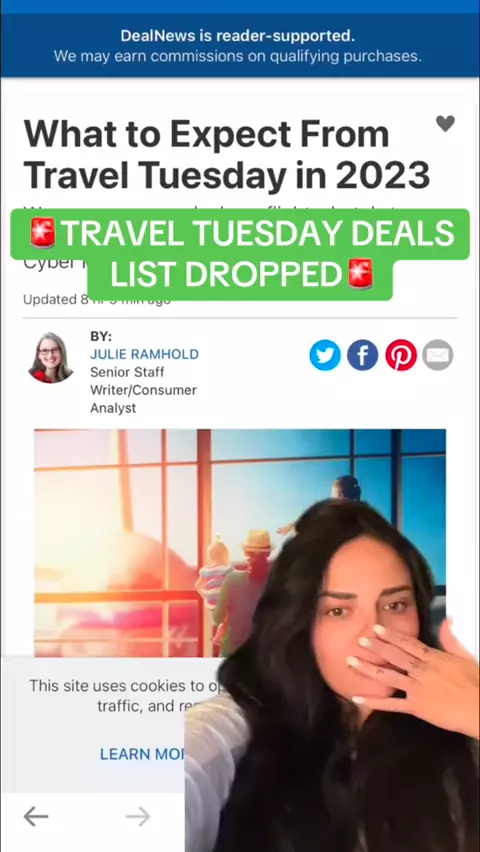Tap the browser forward arrow
The image size is (480, 852).
pos(138,816)
